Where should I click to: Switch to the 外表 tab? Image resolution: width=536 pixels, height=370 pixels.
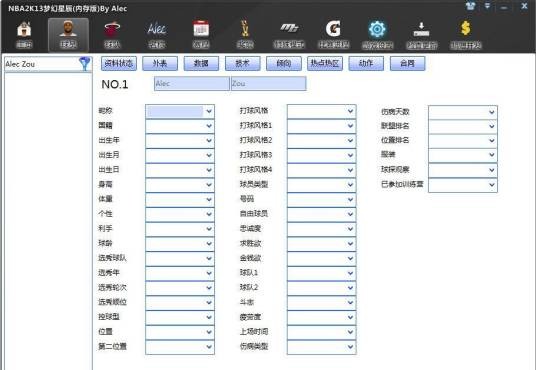(x=160, y=64)
